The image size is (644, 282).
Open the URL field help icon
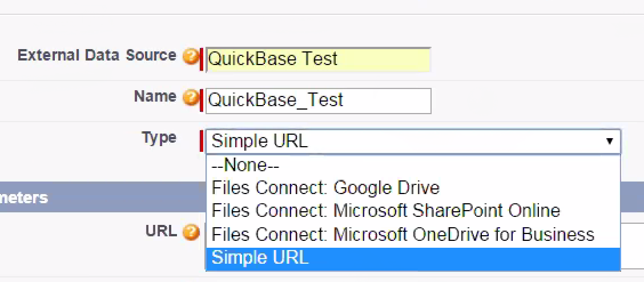click(x=191, y=232)
